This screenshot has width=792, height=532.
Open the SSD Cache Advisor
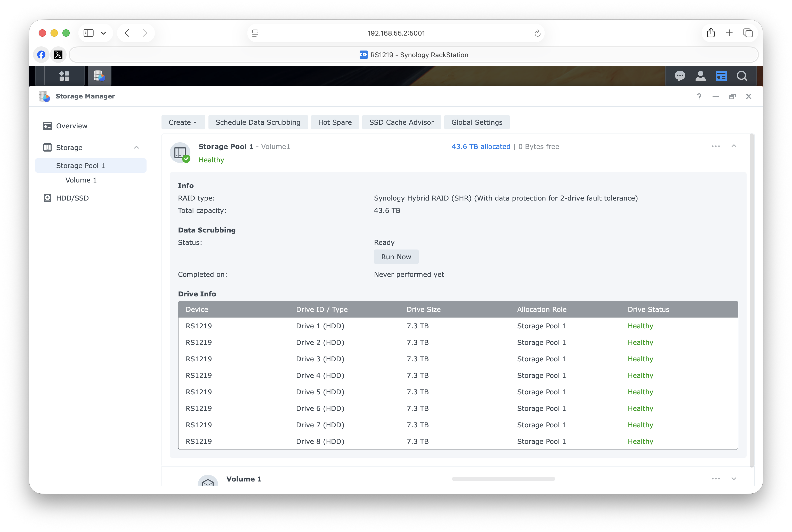(401, 122)
